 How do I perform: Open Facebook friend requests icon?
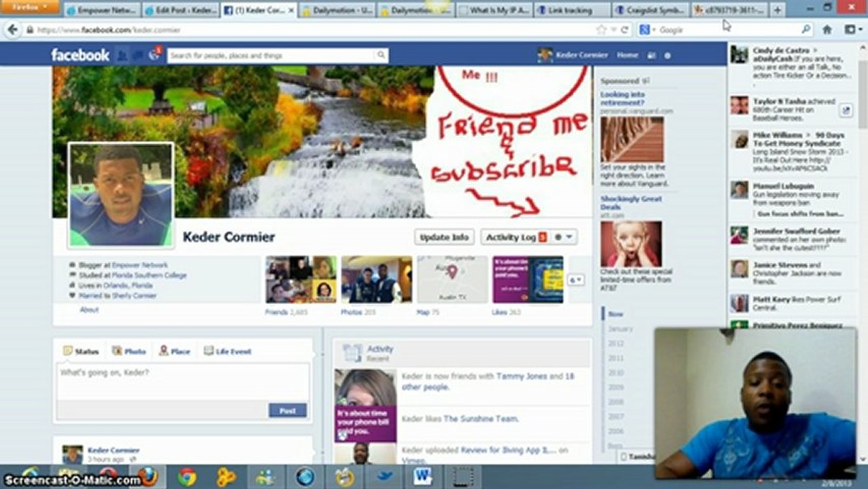(x=122, y=55)
